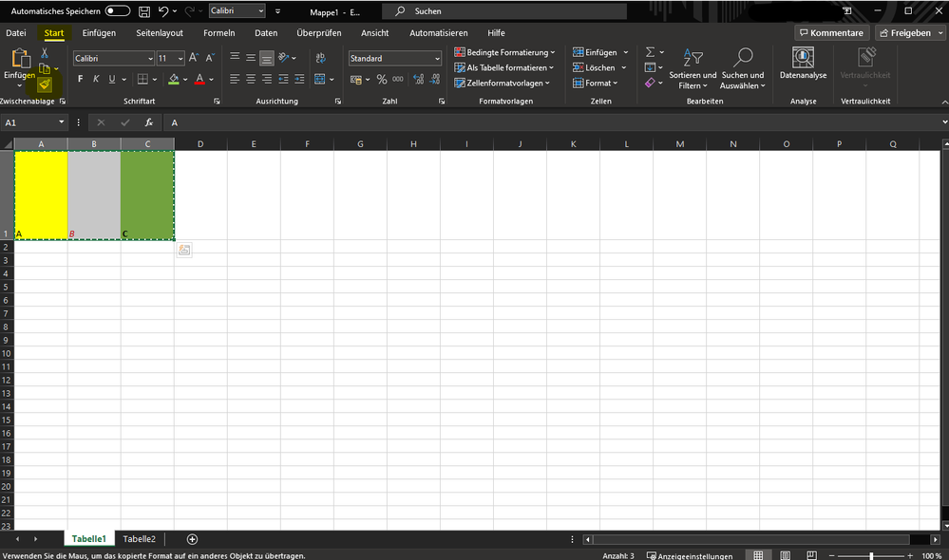Click the Kommentare button
949x560 pixels.
point(831,32)
